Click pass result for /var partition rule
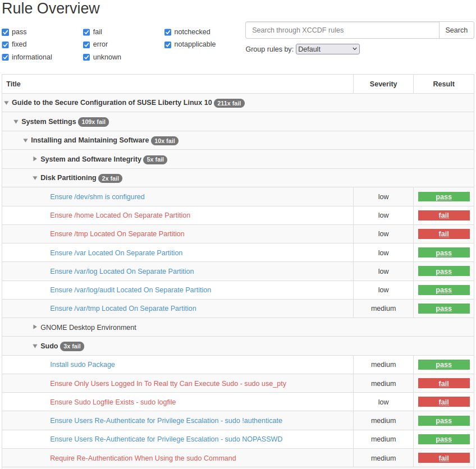Viewport: 476px width, 469px height. pyautogui.click(x=443, y=252)
